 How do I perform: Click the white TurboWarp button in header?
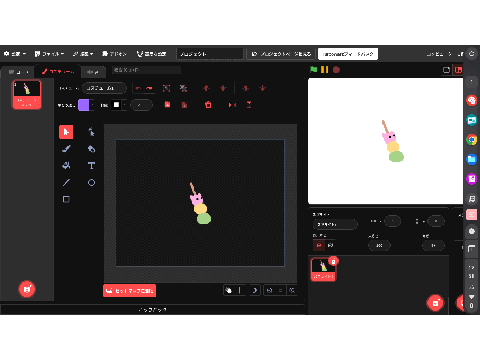click(348, 54)
